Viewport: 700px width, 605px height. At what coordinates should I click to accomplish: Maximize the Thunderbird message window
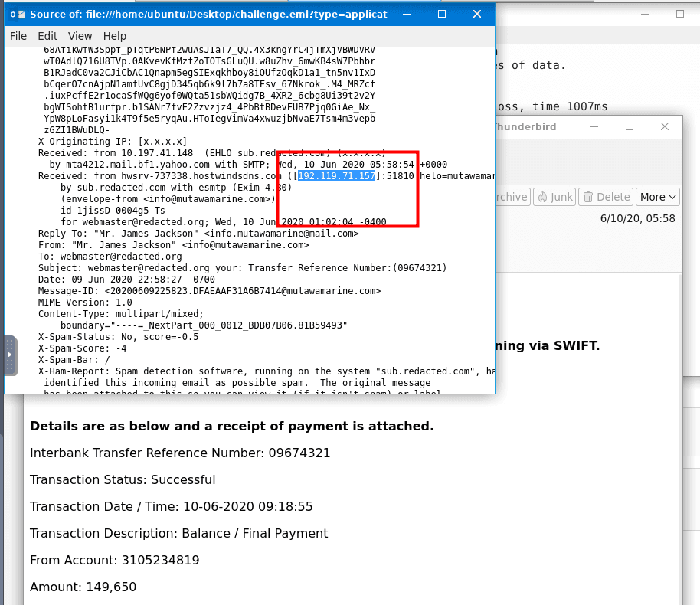pyautogui.click(x=630, y=126)
